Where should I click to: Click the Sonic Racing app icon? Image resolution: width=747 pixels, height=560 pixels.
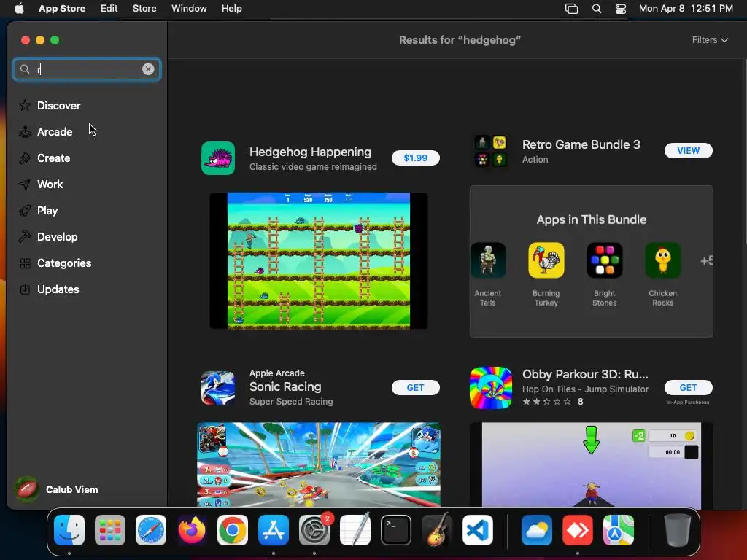click(x=218, y=388)
